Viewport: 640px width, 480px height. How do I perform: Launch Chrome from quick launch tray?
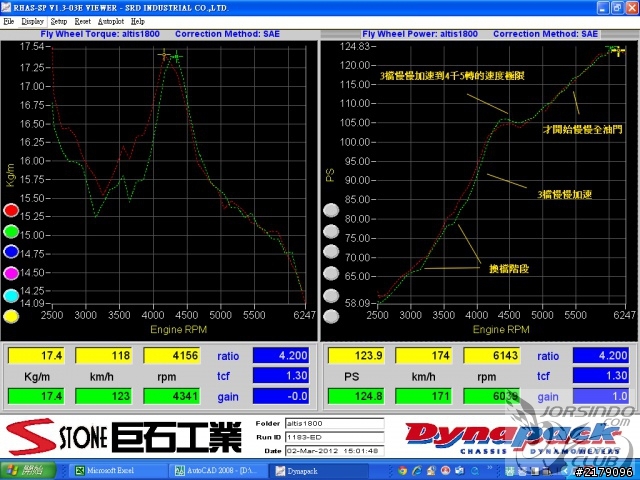402,471
